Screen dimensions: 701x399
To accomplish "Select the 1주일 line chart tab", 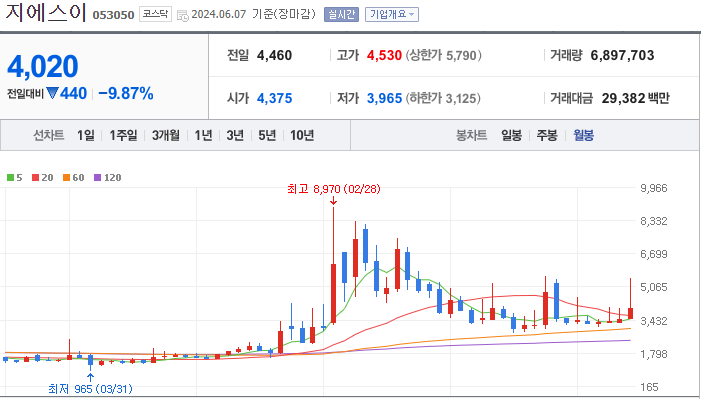I will point(123,135).
